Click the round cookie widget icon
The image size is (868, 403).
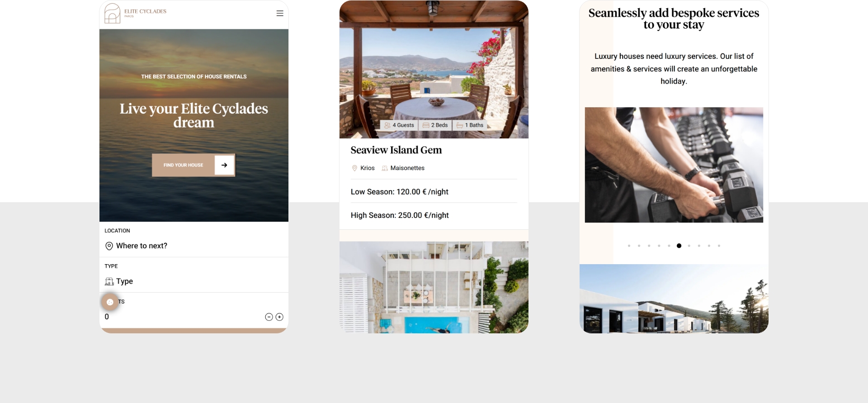pyautogui.click(x=110, y=302)
